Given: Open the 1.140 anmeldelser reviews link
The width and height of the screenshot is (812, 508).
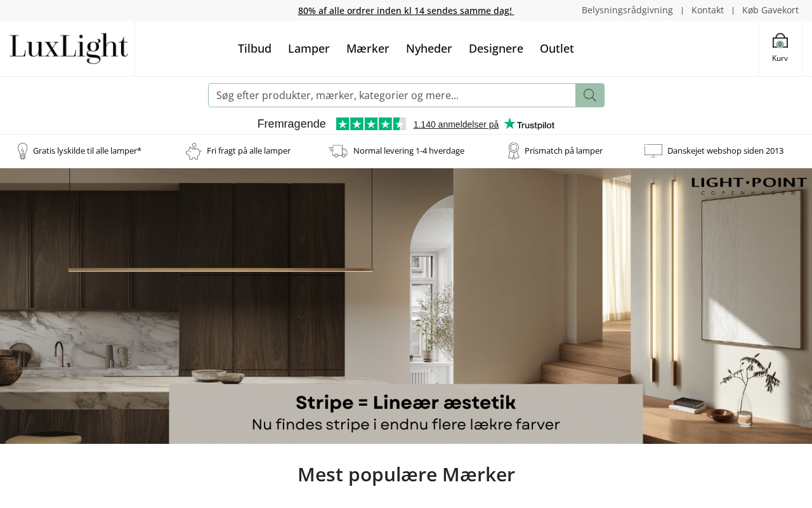Looking at the screenshot, I should (x=456, y=124).
